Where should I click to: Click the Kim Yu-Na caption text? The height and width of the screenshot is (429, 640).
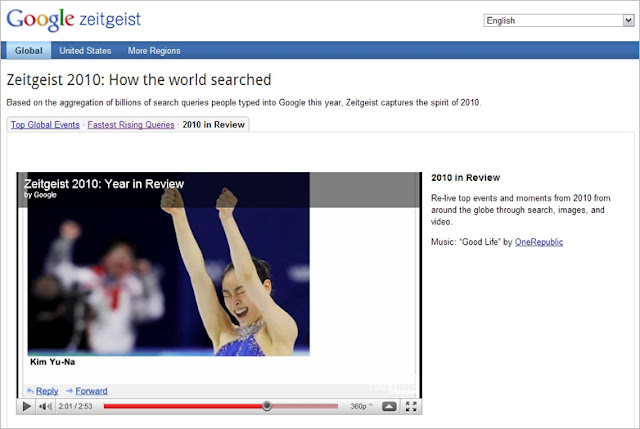coord(53,362)
